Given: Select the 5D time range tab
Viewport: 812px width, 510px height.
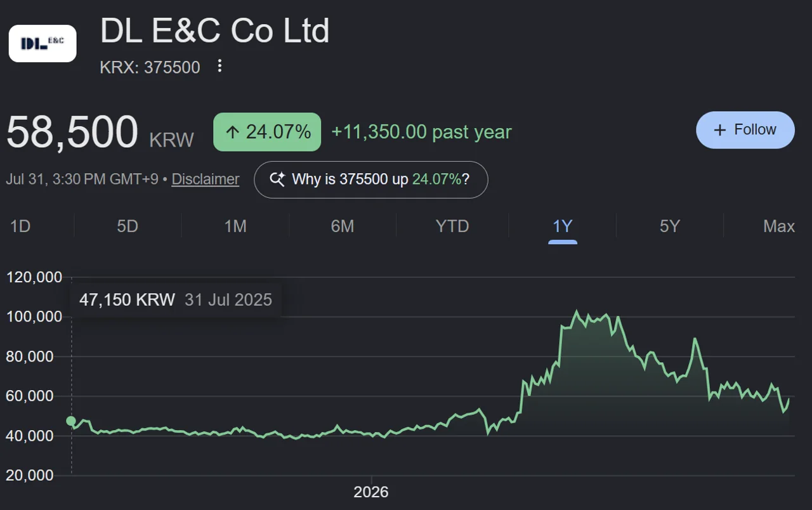Looking at the screenshot, I should tap(128, 226).
